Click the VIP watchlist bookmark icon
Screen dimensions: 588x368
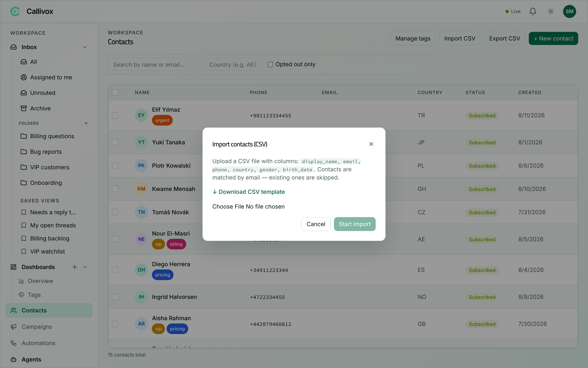(x=23, y=252)
